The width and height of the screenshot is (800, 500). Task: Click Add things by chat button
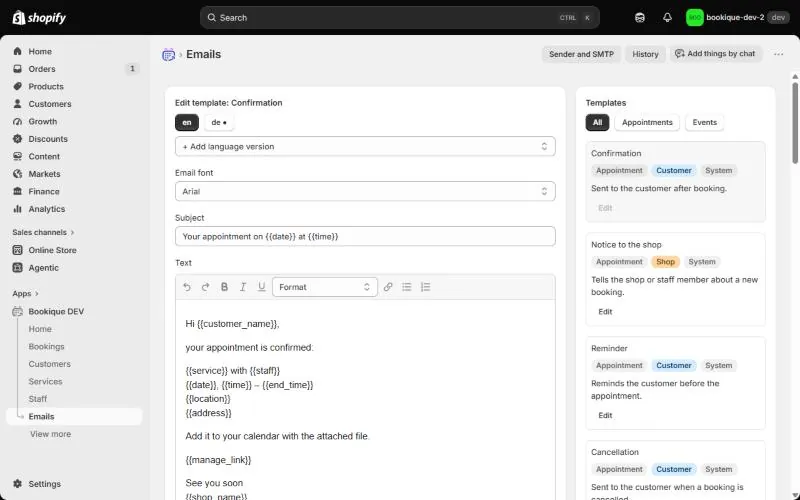click(x=715, y=54)
